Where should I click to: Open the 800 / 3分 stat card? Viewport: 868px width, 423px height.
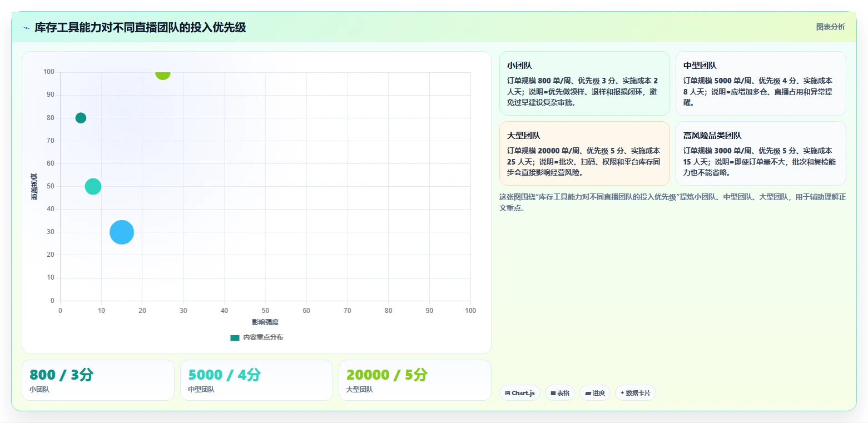tap(98, 380)
